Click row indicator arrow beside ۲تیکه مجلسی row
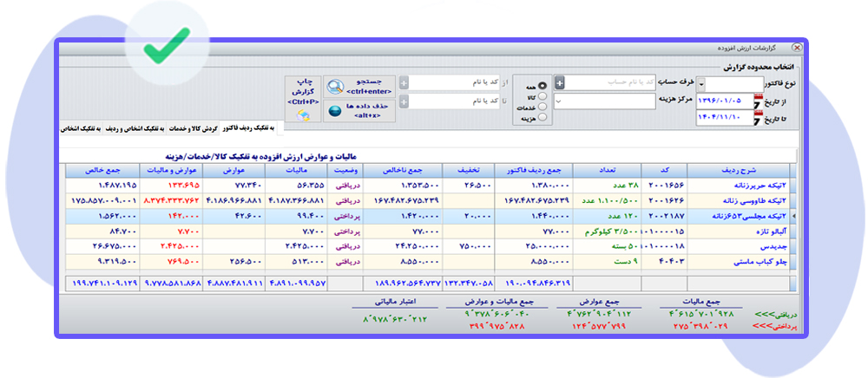The width and height of the screenshot is (868, 378). coord(792,216)
